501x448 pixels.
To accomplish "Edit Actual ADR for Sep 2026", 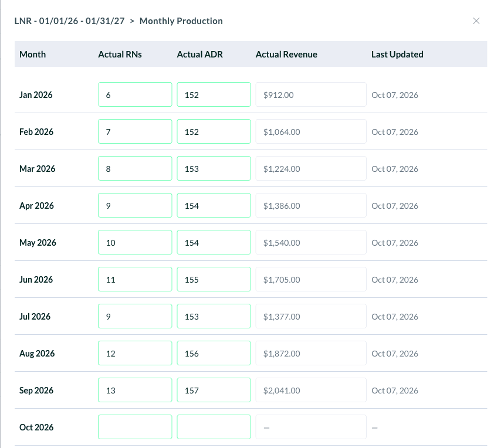I will pos(214,390).
